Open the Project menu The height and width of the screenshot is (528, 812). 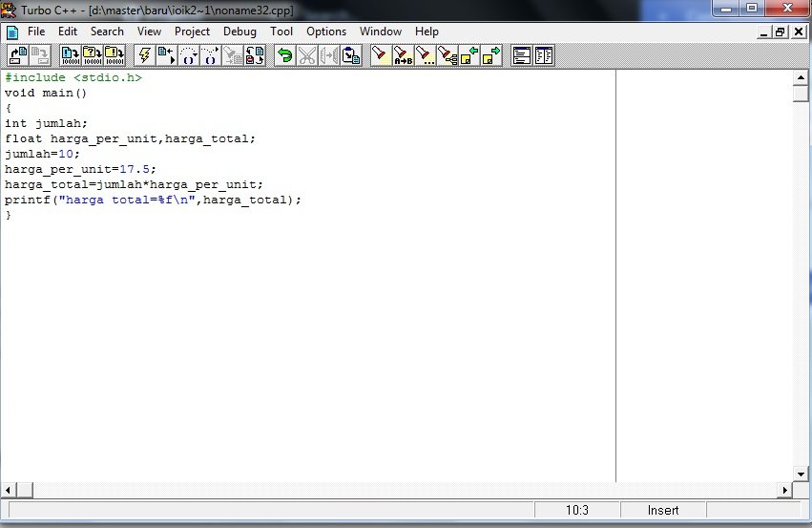(192, 32)
